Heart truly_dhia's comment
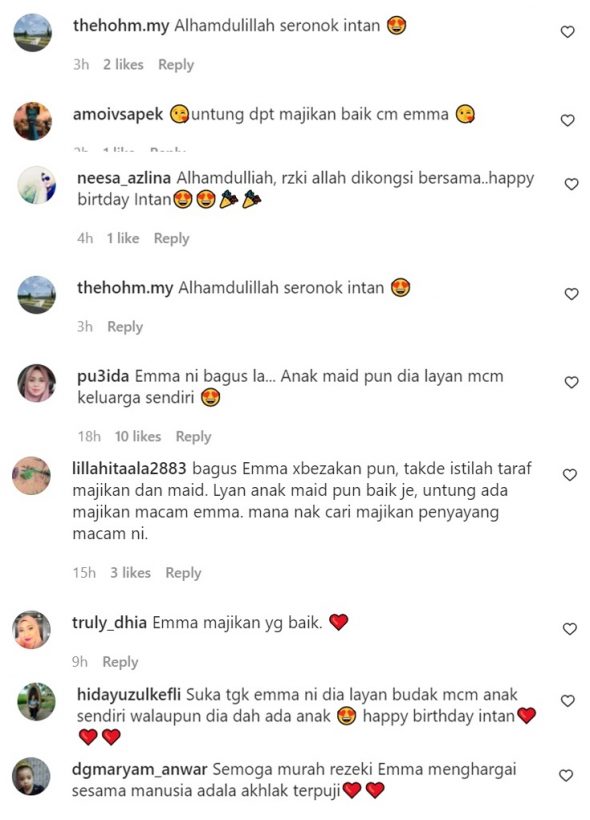 (570, 629)
